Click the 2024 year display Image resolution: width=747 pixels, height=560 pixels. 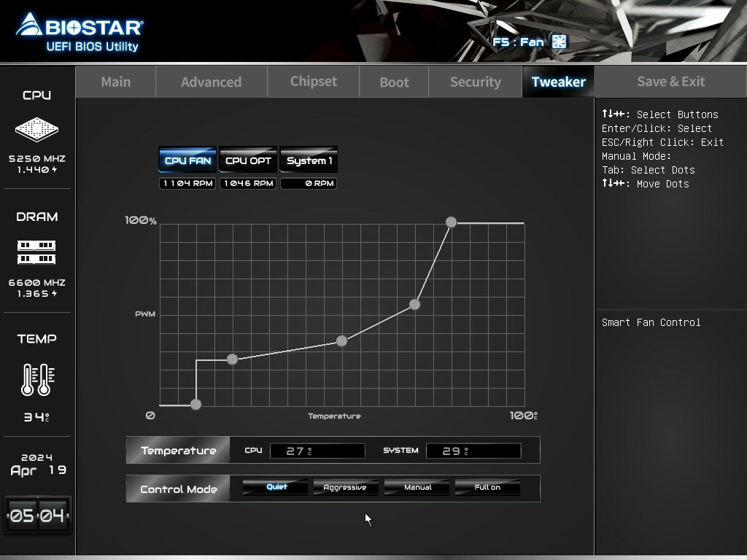tap(36, 458)
